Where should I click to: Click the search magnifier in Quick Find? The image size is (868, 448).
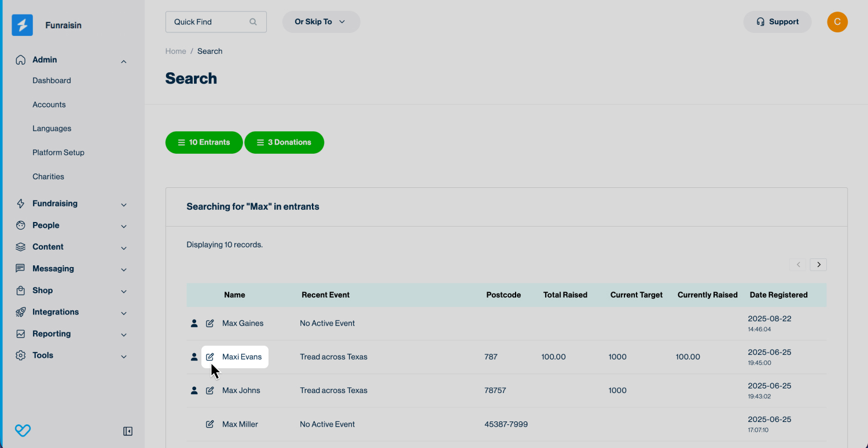(253, 22)
